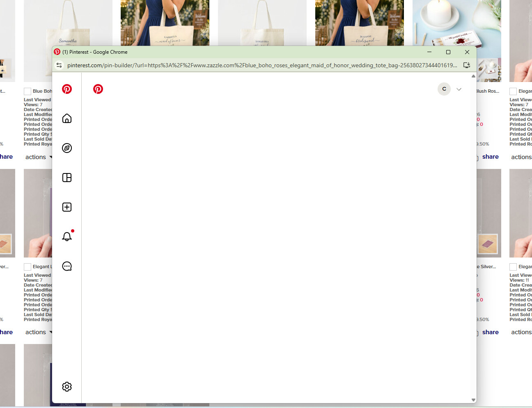Screen dimensions: 532x408
Task: Click the Silver product title text
Action: 486,267
